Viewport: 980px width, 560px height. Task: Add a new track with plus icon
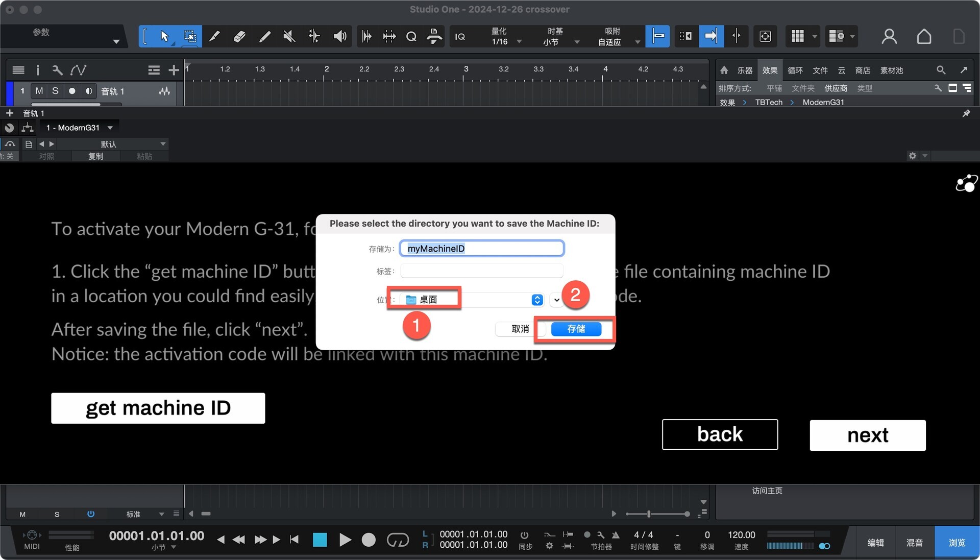174,70
